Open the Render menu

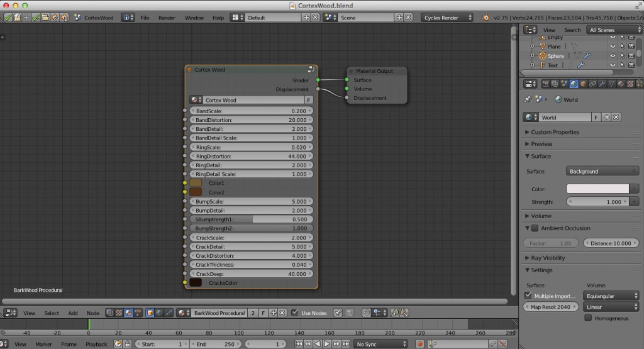pos(167,18)
